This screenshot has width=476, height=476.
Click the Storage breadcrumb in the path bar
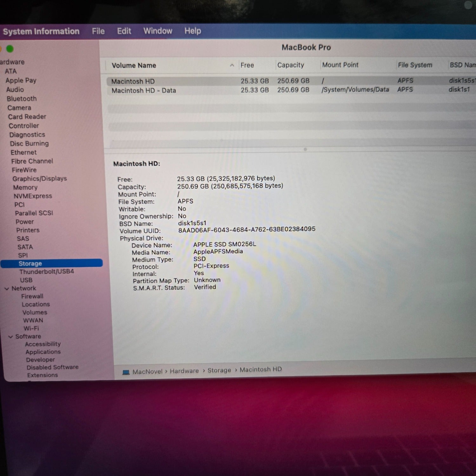(219, 370)
